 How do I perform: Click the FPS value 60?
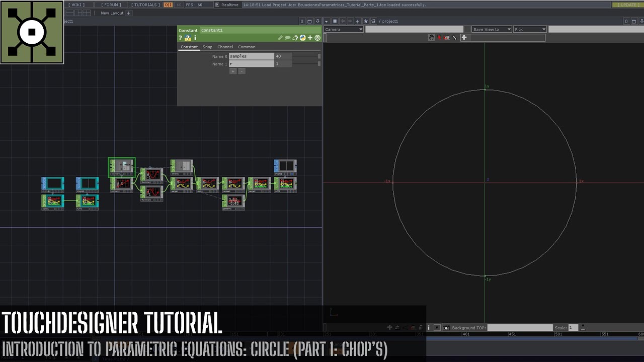[200, 5]
